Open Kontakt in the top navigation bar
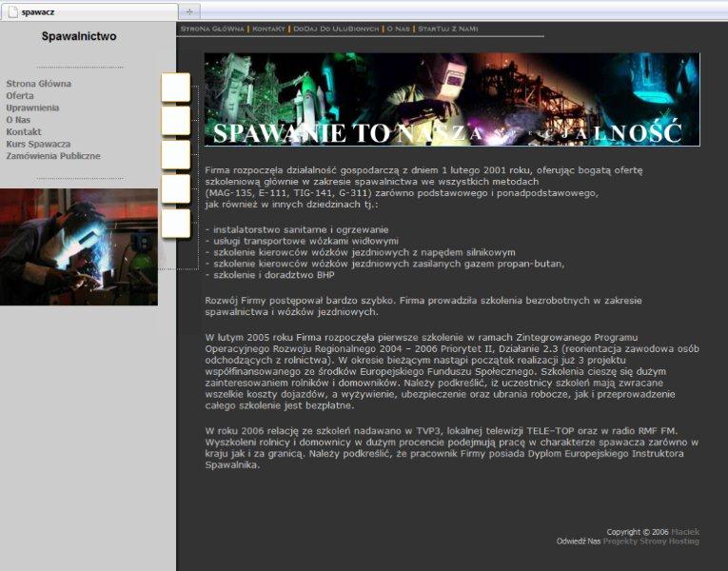The height and width of the screenshot is (571, 728). click(x=268, y=30)
